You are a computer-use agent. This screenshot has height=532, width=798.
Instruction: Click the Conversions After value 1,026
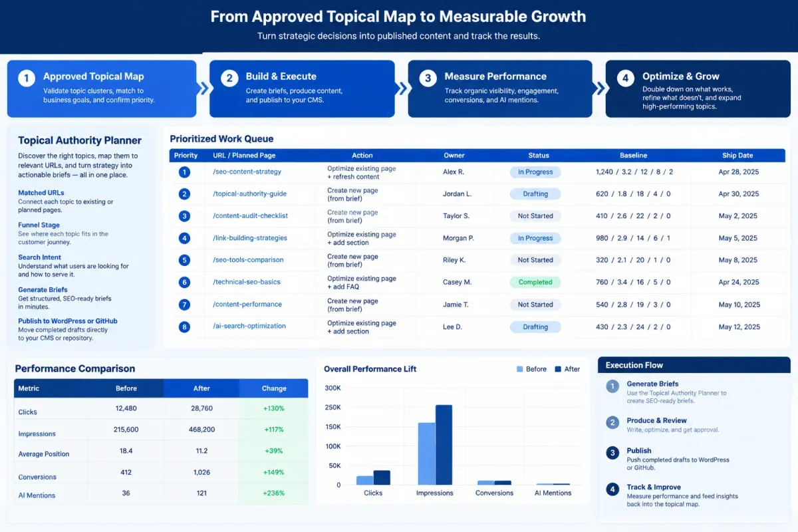coord(201,472)
